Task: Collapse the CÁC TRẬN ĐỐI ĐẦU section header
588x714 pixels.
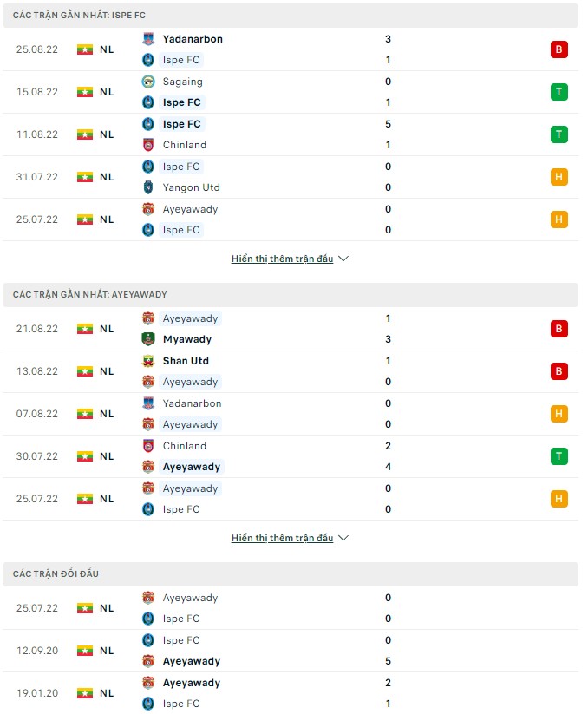Action: [x=52, y=574]
